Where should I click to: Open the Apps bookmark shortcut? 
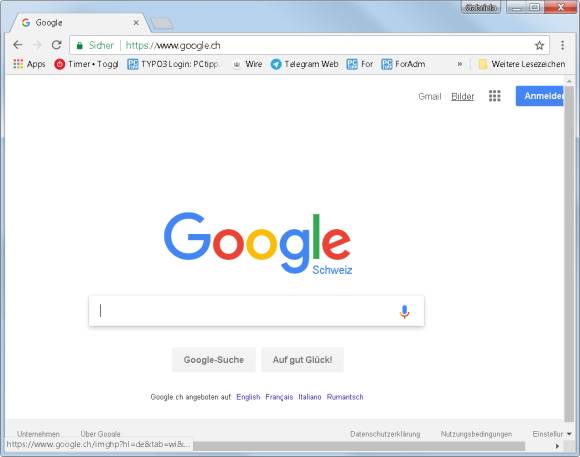click(29, 64)
